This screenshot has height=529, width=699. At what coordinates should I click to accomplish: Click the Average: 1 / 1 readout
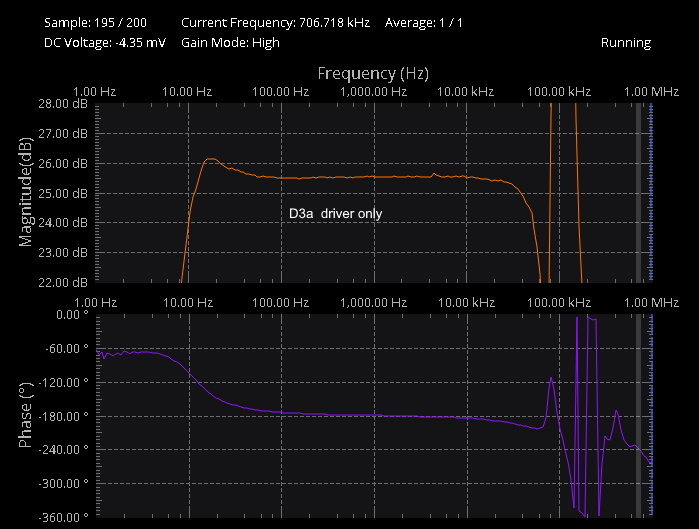pos(427,21)
